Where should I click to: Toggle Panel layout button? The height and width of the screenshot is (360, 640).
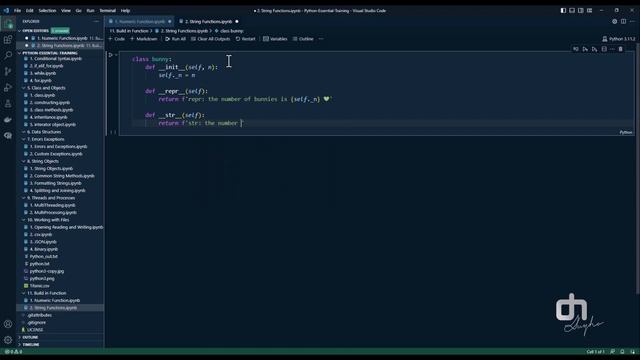coord(572,11)
